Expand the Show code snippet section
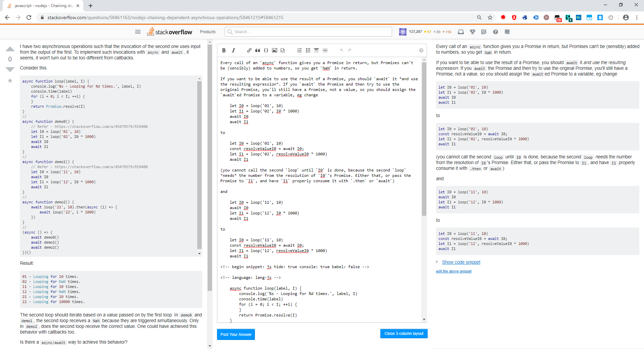Image resolution: width=644 pixels, height=349 pixels. (x=461, y=262)
